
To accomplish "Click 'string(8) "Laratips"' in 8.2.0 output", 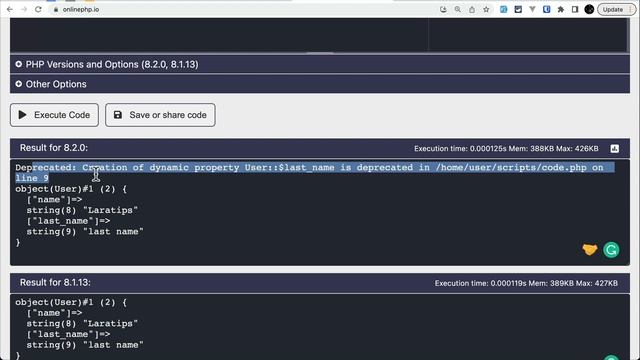I will tap(82, 210).
